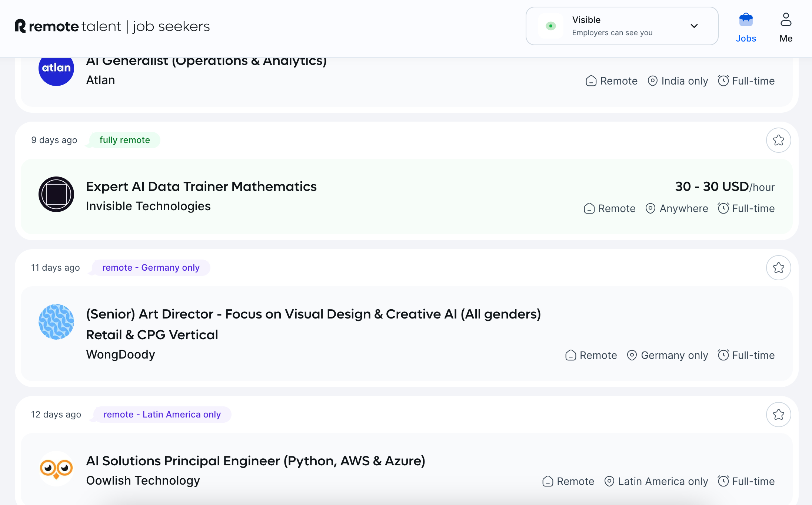
Task: Click the Remote talent logo
Action: (x=112, y=26)
